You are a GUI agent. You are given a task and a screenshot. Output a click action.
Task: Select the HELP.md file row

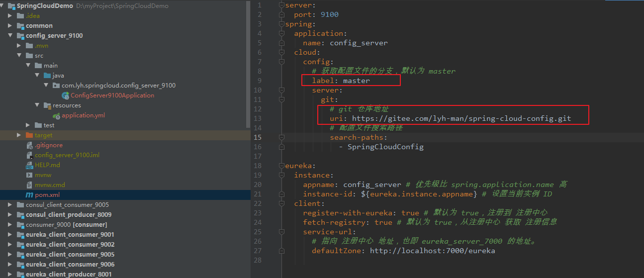[x=125, y=165]
